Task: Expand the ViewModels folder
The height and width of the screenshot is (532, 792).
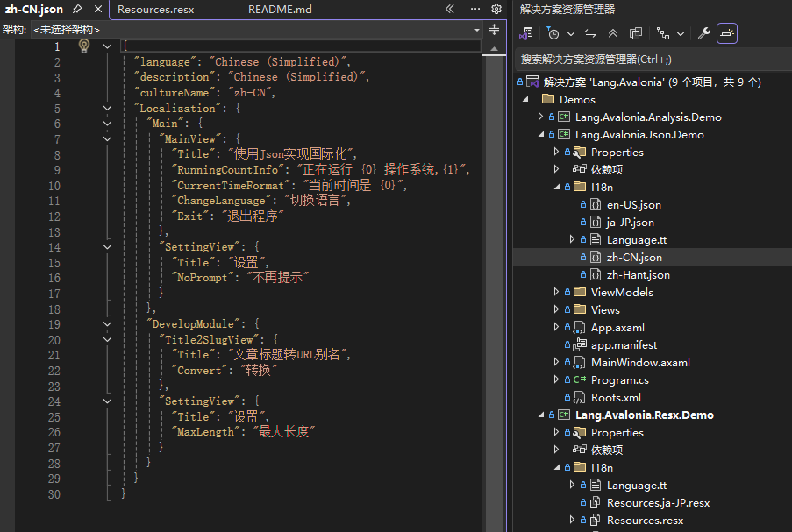Action: [x=555, y=291]
